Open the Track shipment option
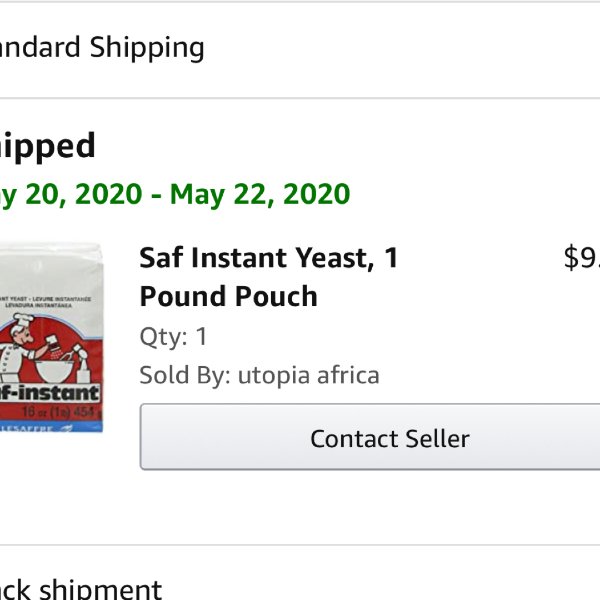Viewport: 600px width, 600px height. (x=81, y=588)
